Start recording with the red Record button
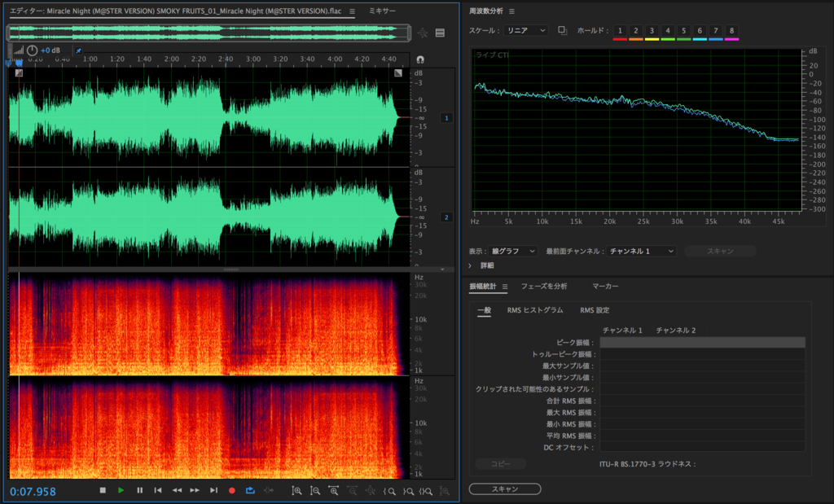 click(x=232, y=490)
